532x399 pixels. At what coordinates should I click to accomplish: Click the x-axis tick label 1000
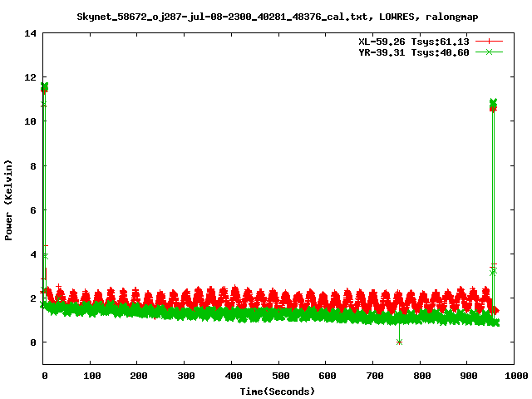coord(515,376)
